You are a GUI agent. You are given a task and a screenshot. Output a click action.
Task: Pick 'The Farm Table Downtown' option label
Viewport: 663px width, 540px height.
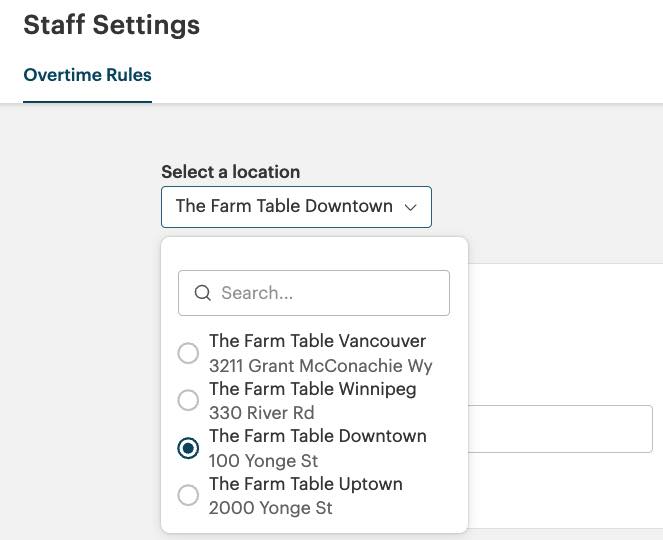click(317, 436)
